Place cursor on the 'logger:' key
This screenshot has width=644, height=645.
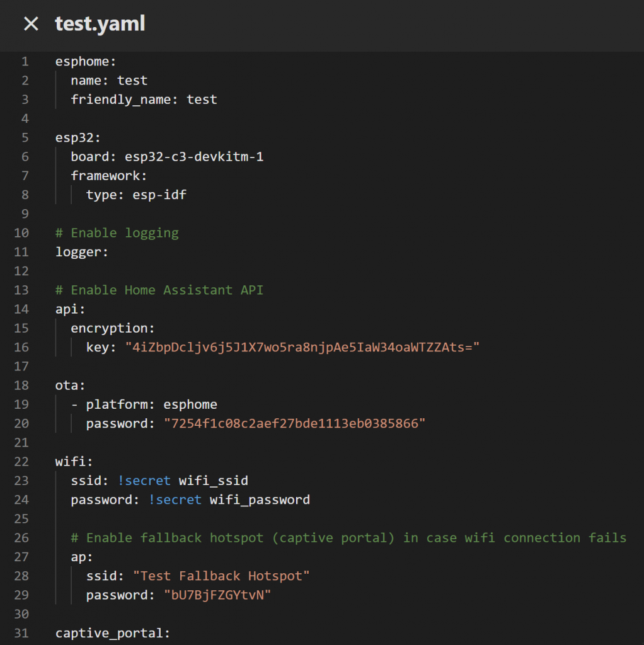[x=82, y=252]
